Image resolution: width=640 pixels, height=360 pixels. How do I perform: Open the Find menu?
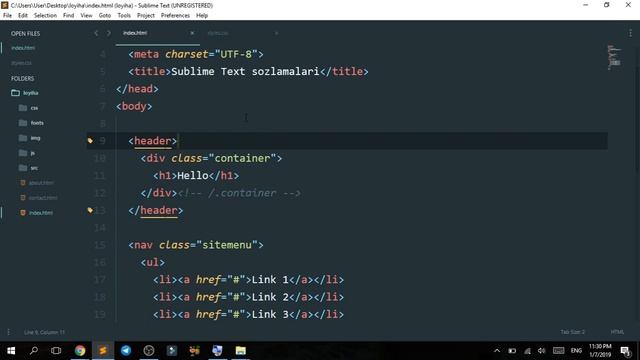[x=69, y=16]
